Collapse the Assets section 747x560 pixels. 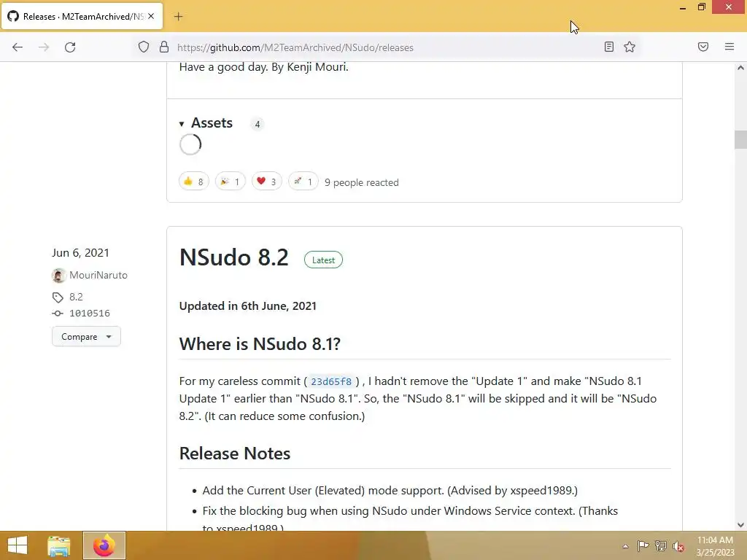[206, 122]
